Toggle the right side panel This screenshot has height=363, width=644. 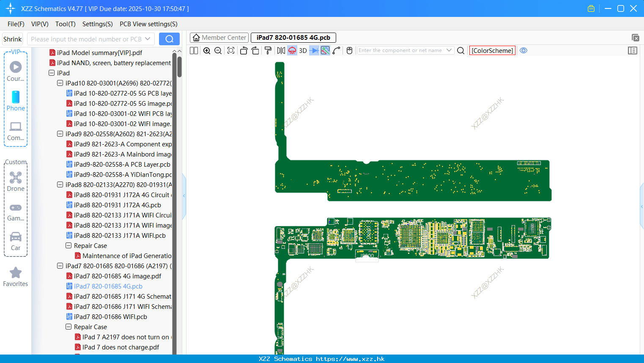pos(633,50)
